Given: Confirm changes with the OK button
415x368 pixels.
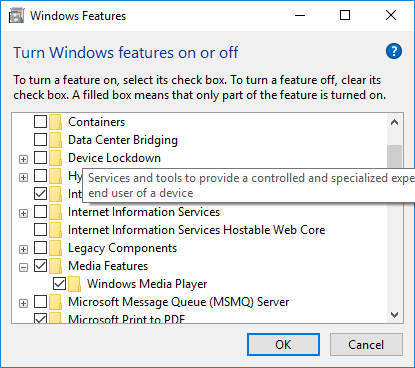Looking at the screenshot, I should (283, 345).
